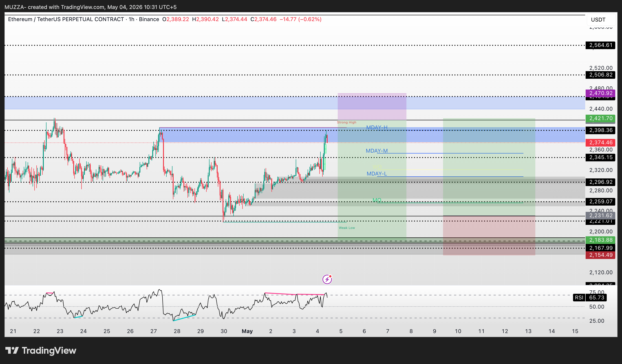Click the date 30 on time axis

(x=224, y=331)
